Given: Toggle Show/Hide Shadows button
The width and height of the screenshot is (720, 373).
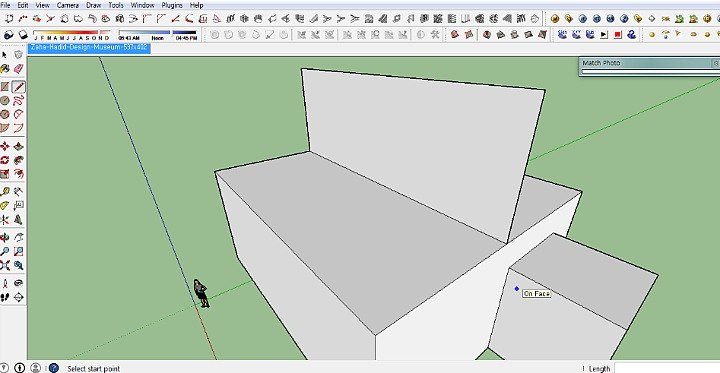Looking at the screenshot, I should coord(23,34).
